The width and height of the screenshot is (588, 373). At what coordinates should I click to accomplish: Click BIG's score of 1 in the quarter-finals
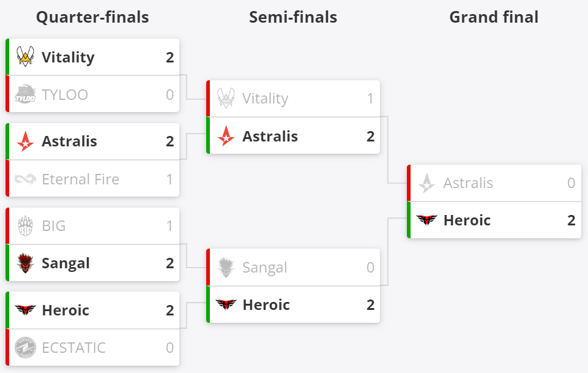(169, 226)
